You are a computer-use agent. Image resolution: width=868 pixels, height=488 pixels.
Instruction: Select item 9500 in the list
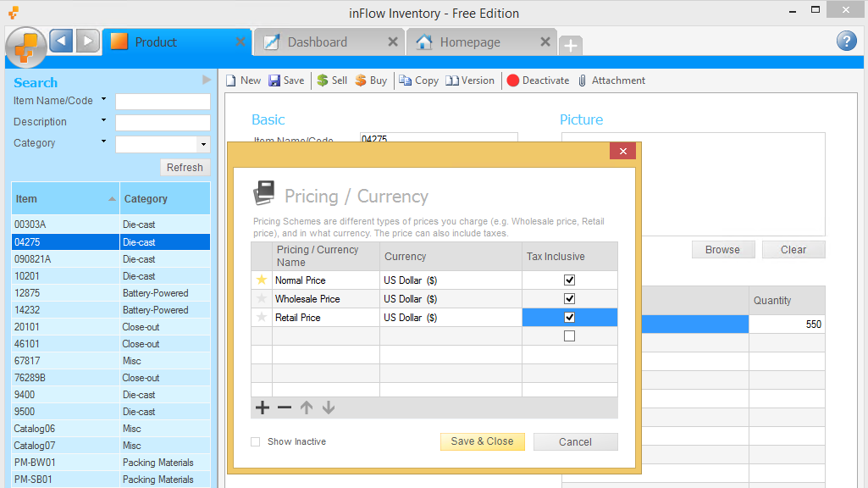tap(111, 412)
